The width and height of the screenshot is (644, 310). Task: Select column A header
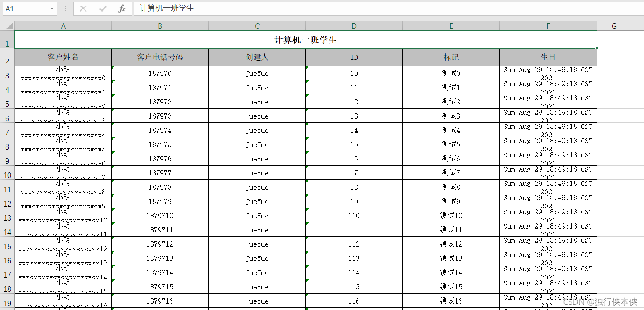tap(63, 26)
